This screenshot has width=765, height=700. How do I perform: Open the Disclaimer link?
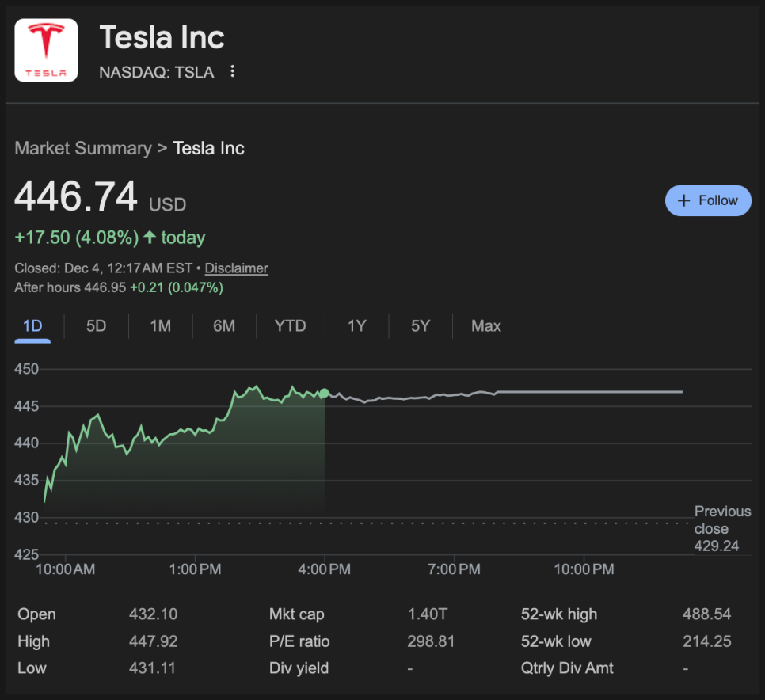click(236, 268)
